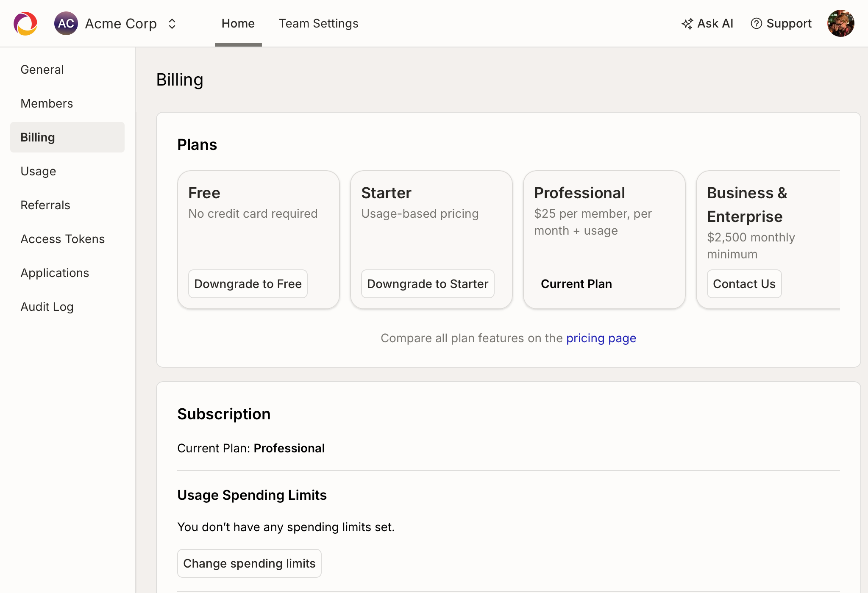
Task: Go to Access Tokens
Action: pos(62,239)
